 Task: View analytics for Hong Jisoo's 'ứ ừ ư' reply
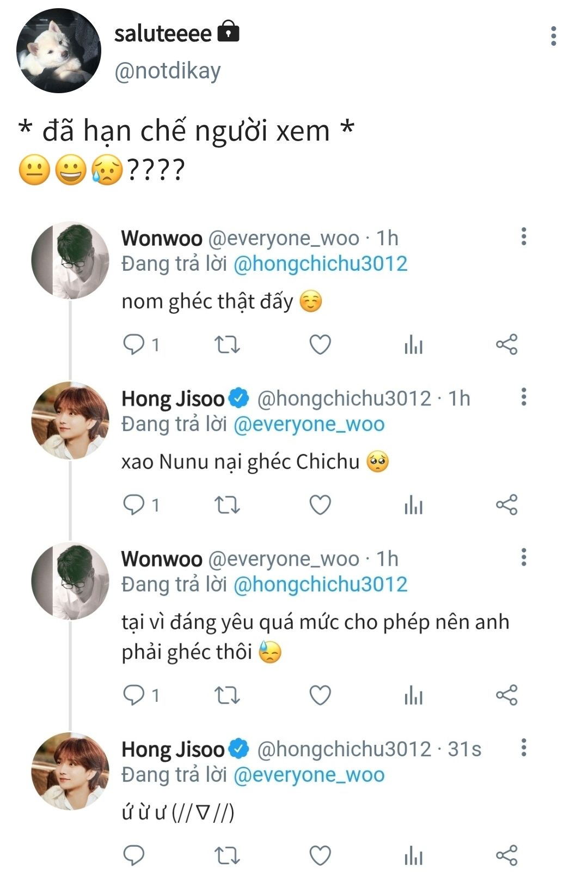click(413, 857)
